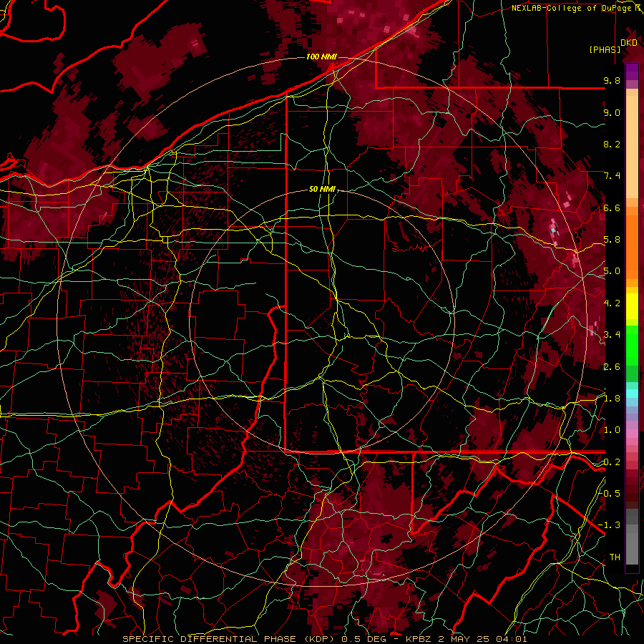Click the 0.2 value on the color scale
This screenshot has height=644, width=644.
coord(612,462)
